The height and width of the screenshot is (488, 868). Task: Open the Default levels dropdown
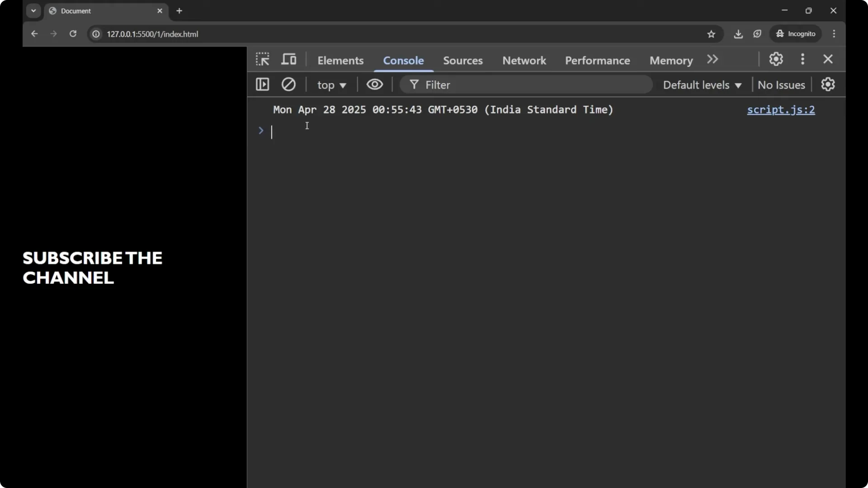click(701, 85)
